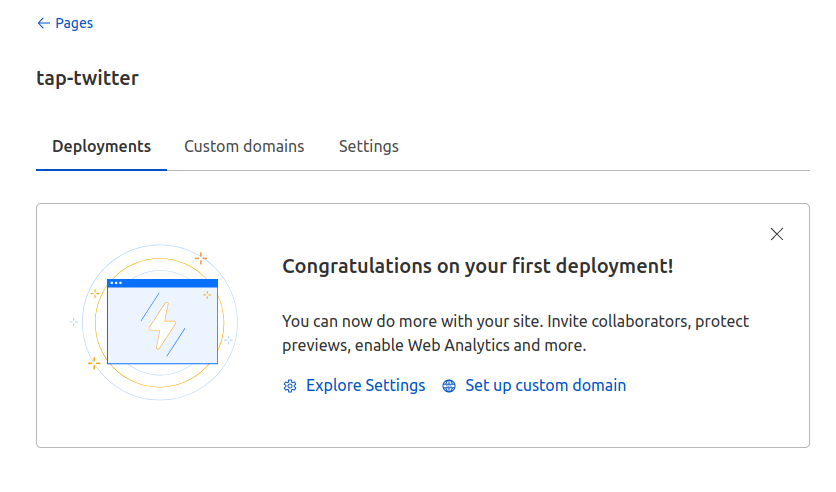
Task: Open the Explore Settings link
Action: [x=365, y=385]
